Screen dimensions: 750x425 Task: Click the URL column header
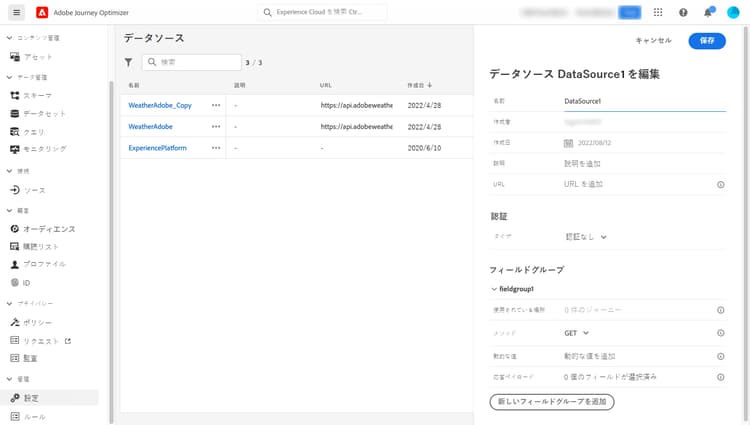(326, 85)
